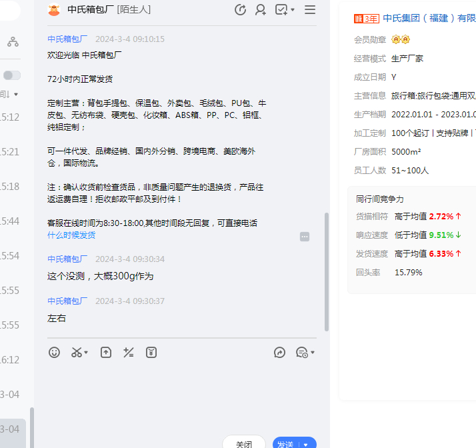Viewport: 476px width, 448px height.
Task: Click the 关闭 button
Action: click(x=244, y=443)
